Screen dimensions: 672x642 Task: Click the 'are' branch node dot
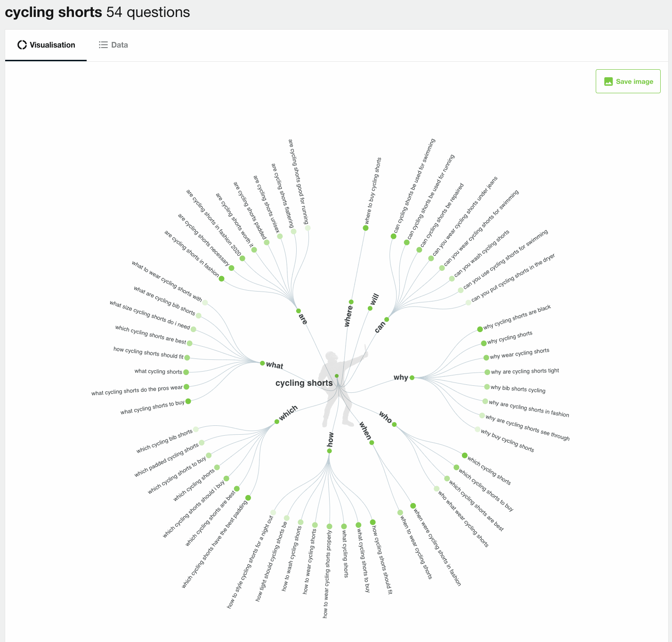coord(299,311)
